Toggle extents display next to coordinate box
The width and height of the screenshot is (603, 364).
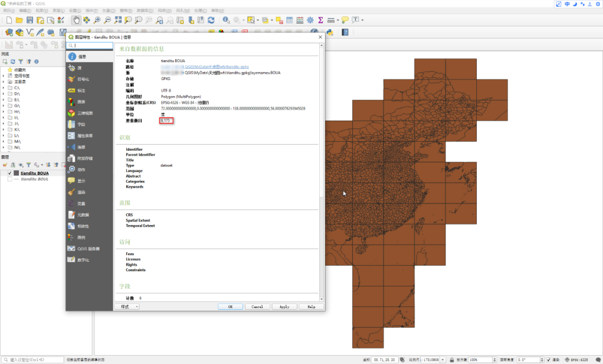402,360
